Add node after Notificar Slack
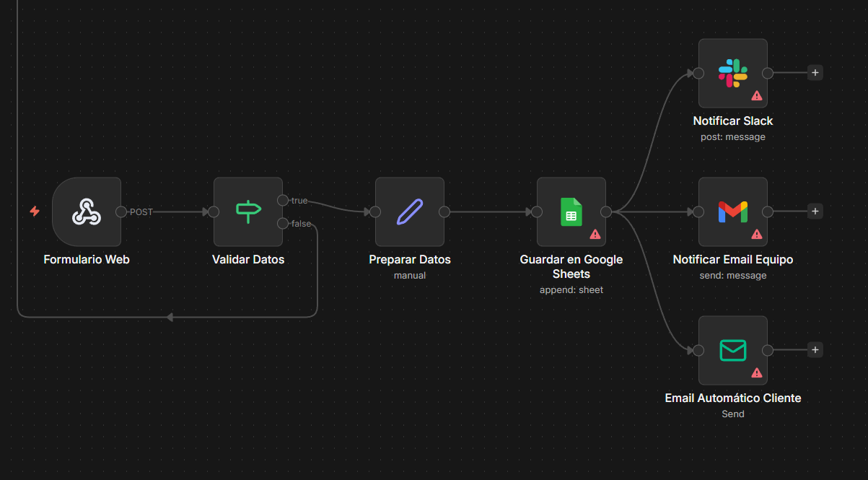Screen dimensions: 868x480 (x=815, y=73)
